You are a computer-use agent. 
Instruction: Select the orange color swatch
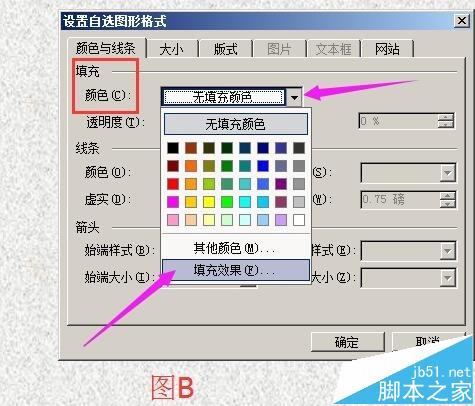point(191,166)
